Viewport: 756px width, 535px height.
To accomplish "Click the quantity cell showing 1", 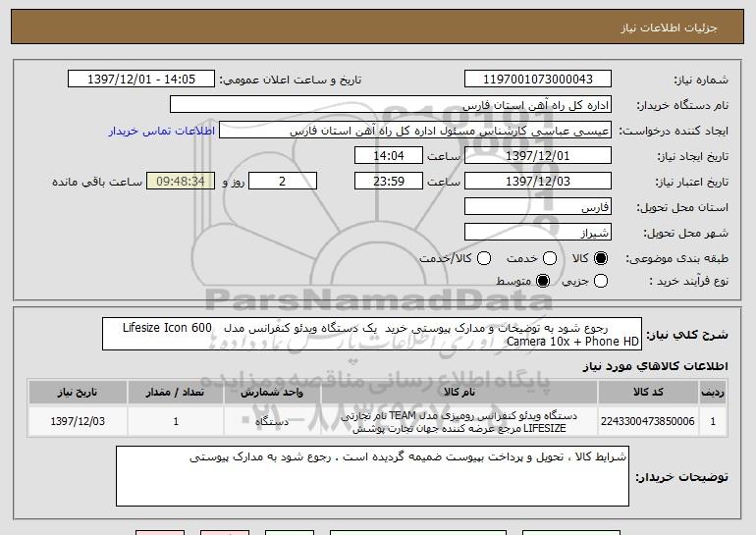I will (176, 421).
